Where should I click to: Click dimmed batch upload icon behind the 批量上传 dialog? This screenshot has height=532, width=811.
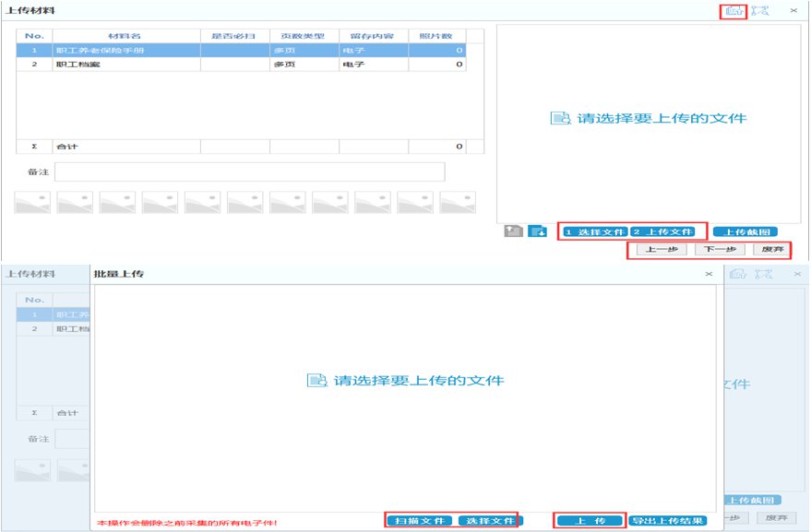pos(738,274)
